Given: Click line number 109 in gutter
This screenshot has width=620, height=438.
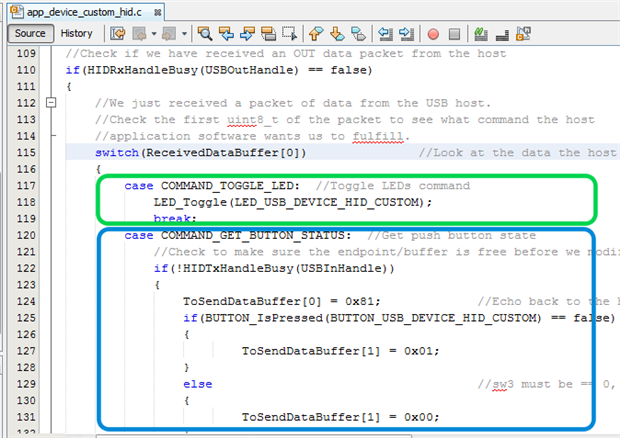Looking at the screenshot, I should pos(26,53).
